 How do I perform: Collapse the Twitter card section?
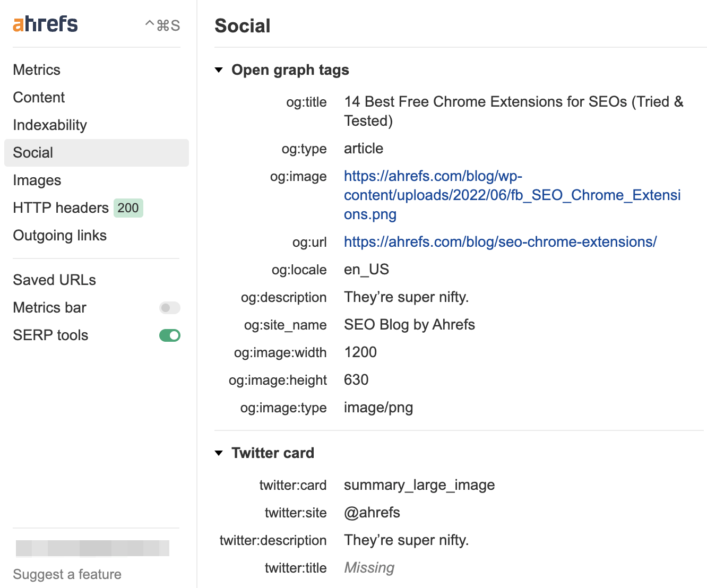click(219, 453)
